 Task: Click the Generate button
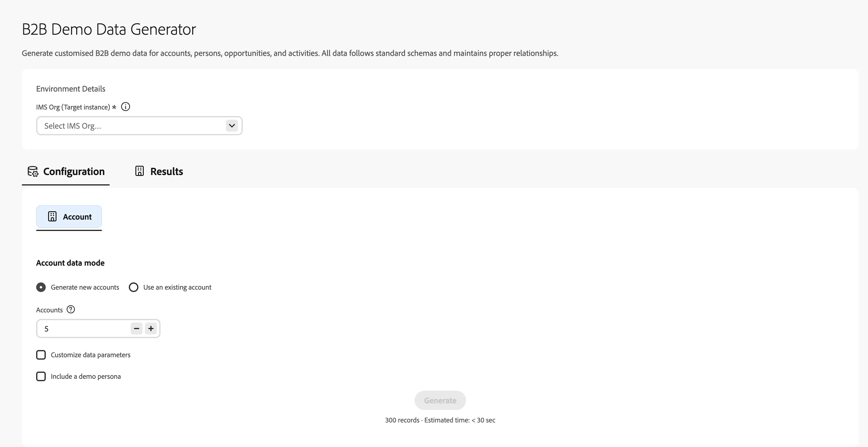click(440, 400)
